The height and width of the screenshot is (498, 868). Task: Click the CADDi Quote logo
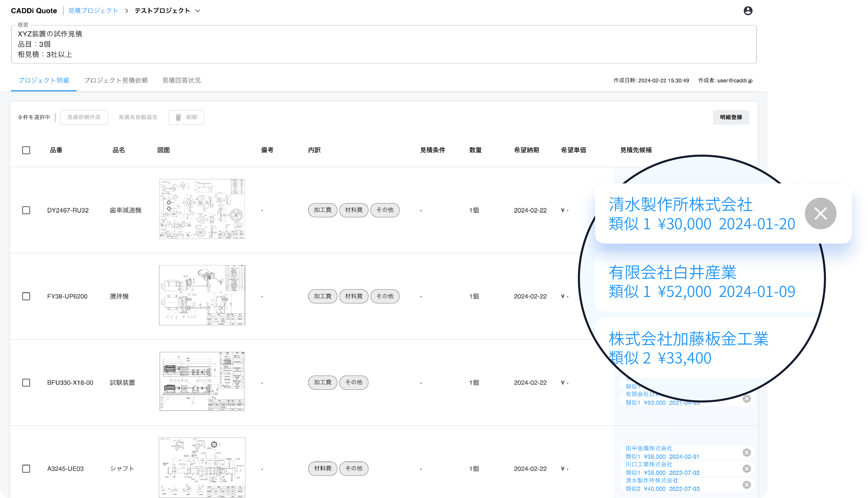click(x=34, y=11)
